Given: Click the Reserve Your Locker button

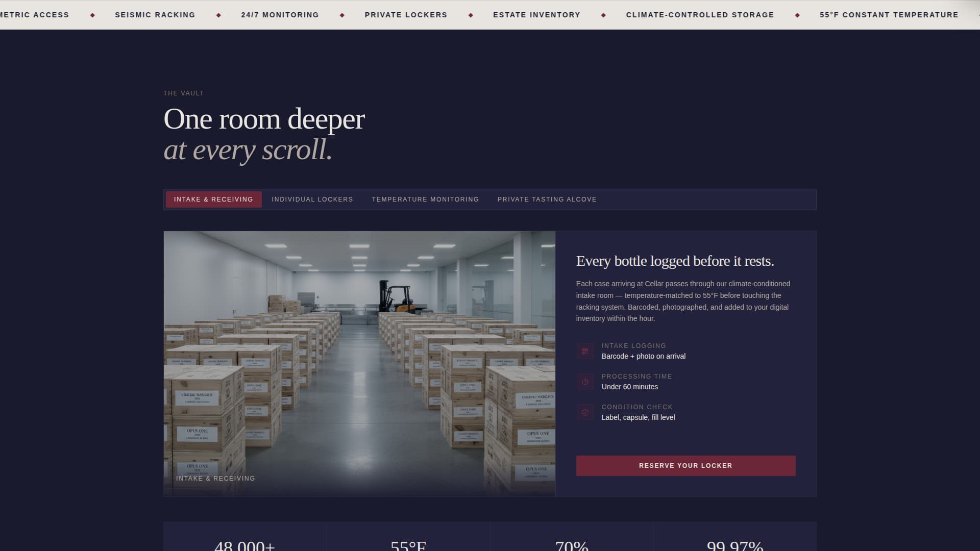Looking at the screenshot, I should click(x=685, y=465).
